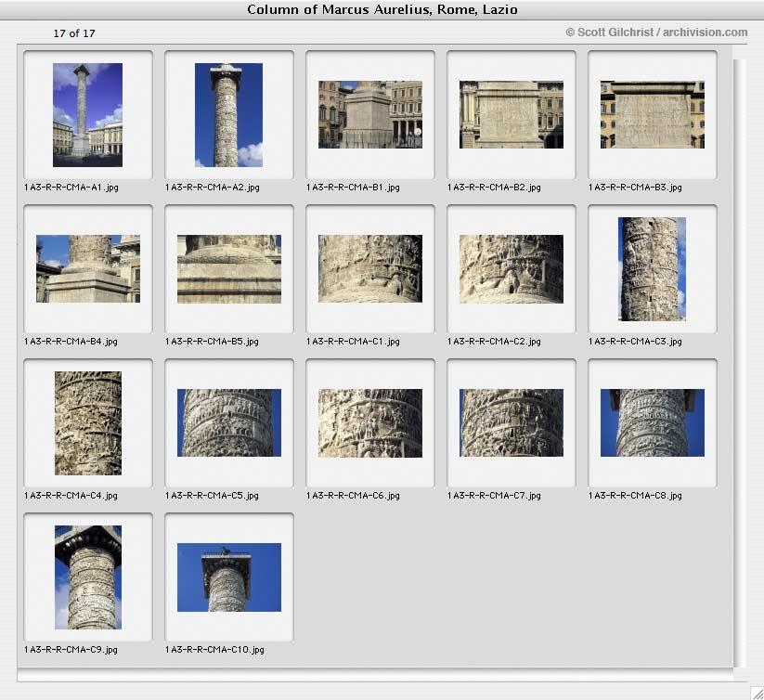
Task: Click the file name 1A3-R-R-CMA-C7.jpg
Action: click(x=494, y=496)
